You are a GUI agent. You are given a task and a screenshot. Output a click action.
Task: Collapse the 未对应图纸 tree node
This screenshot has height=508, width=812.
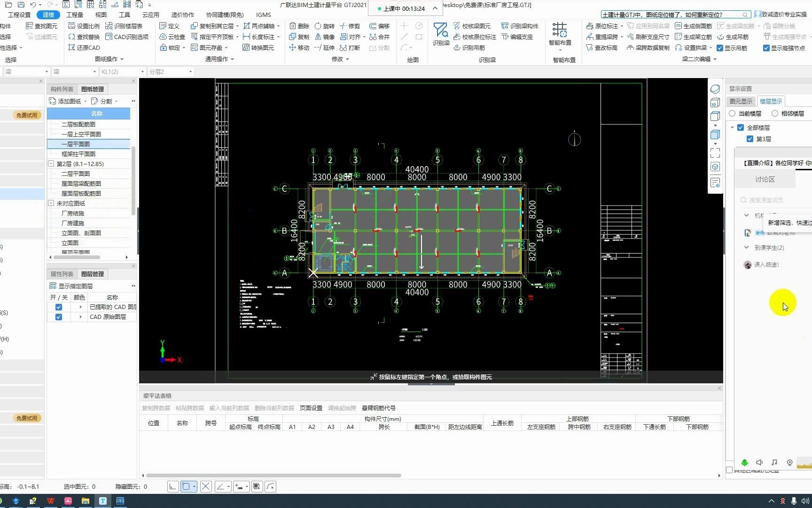coord(51,203)
